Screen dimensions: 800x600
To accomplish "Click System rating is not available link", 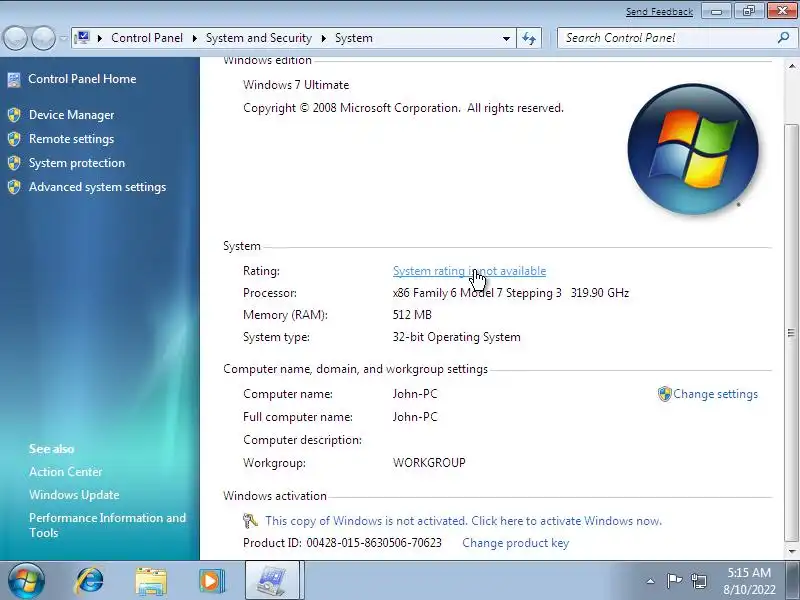I will click(x=469, y=271).
